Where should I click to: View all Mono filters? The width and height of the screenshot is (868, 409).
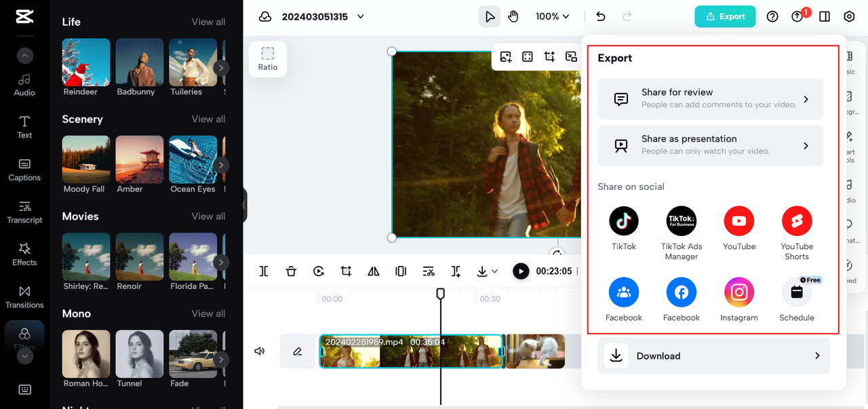tap(208, 313)
